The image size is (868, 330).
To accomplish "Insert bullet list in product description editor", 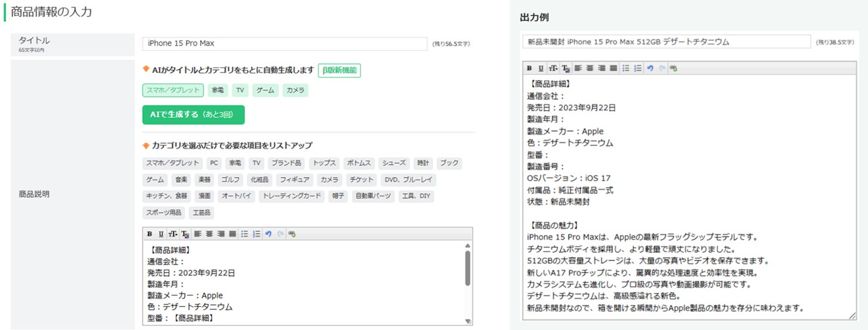I will tap(244, 234).
